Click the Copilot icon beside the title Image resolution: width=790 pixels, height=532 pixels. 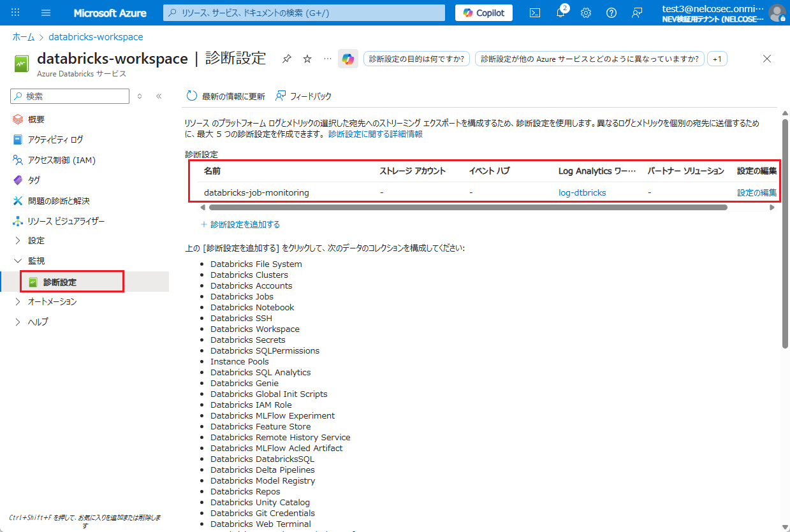click(347, 59)
